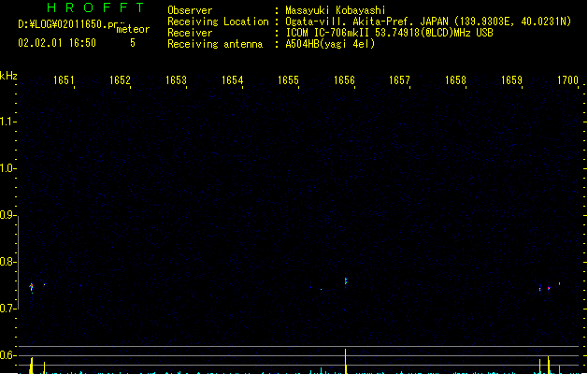
Task: Click the 1.1 kHz frequency tick label
Action: (x=7, y=122)
